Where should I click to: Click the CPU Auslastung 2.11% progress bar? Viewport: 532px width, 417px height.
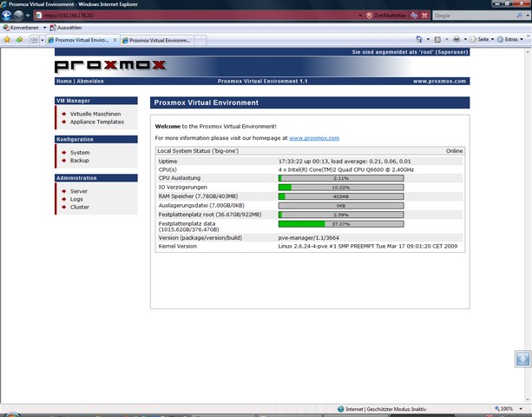pos(341,178)
